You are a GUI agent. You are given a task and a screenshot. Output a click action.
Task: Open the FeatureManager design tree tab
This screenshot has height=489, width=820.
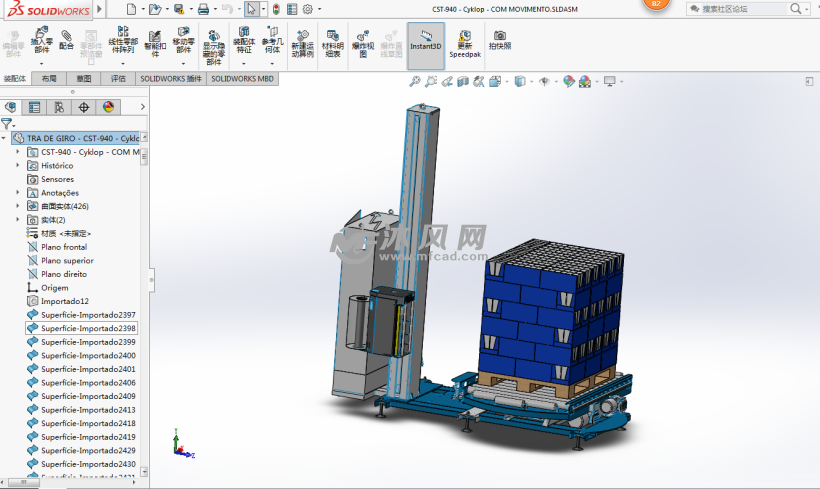[x=10, y=107]
